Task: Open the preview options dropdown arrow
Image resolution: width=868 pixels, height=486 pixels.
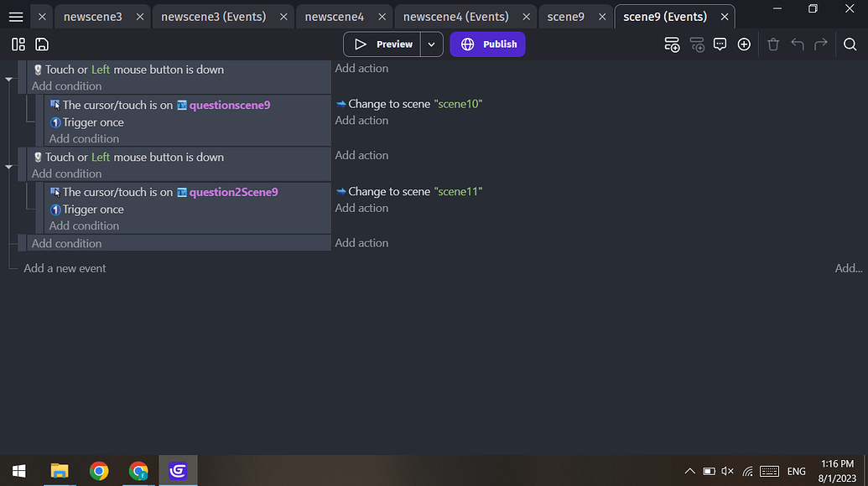Action: (x=432, y=44)
